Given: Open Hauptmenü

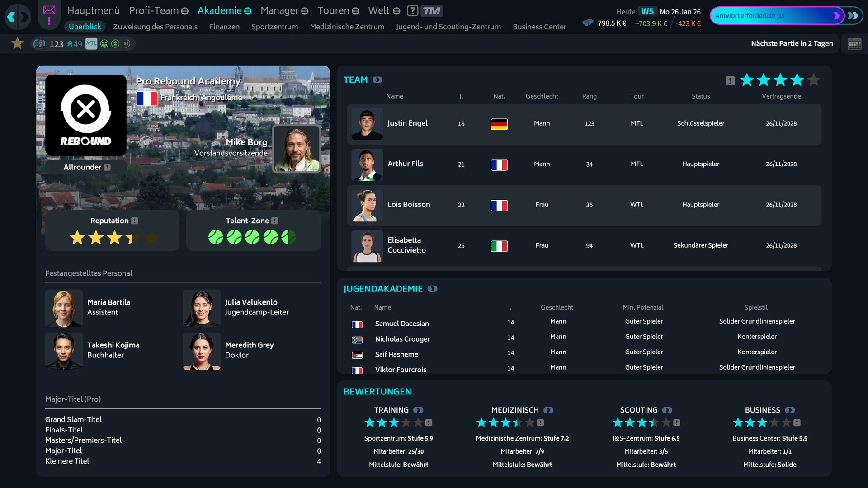Looking at the screenshot, I should 94,10.
